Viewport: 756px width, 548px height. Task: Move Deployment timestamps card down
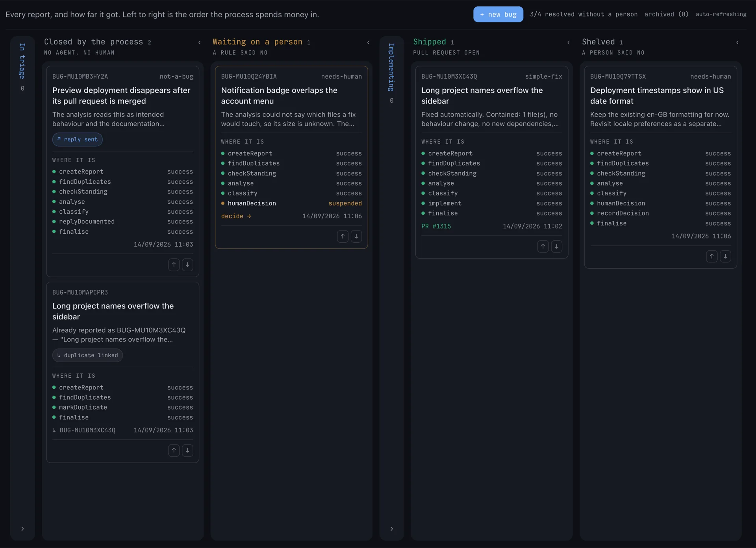(725, 256)
